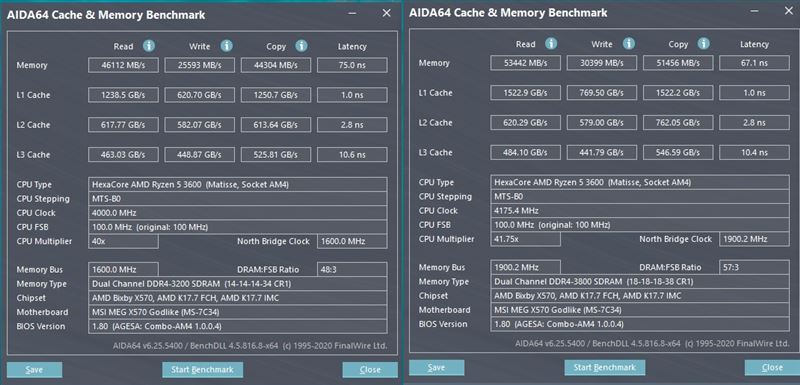Click the Copy info icon in left window
This screenshot has height=385, width=800.
pyautogui.click(x=302, y=46)
